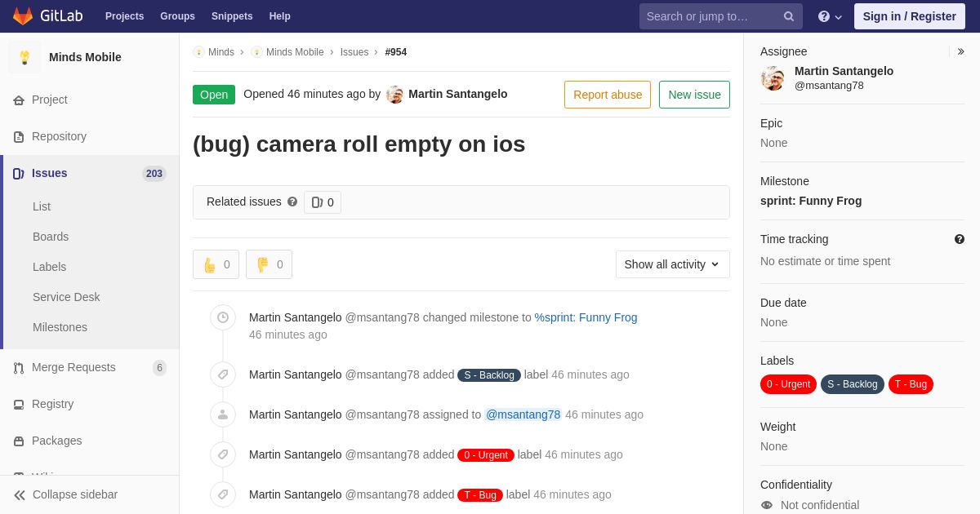Click the Issues breadcrumb link
This screenshot has width=980, height=514.
pyautogui.click(x=354, y=52)
